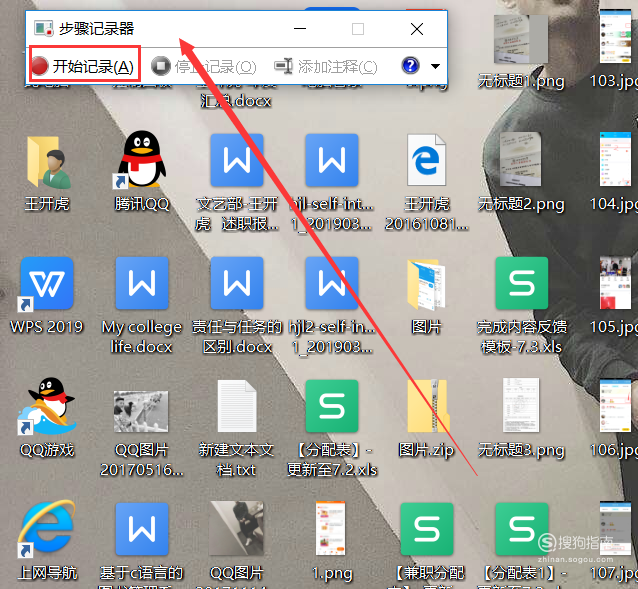Select the 103.jpg image thumbnail

(x=615, y=37)
